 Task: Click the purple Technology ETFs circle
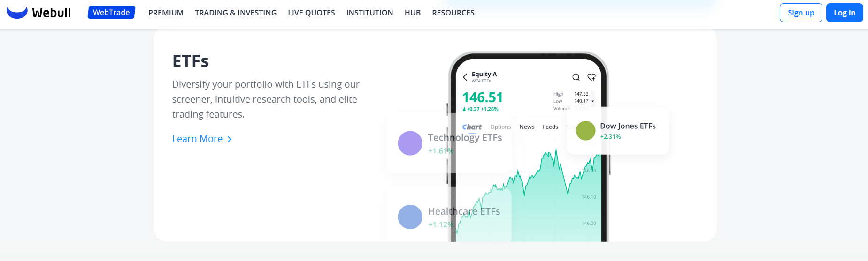point(410,143)
